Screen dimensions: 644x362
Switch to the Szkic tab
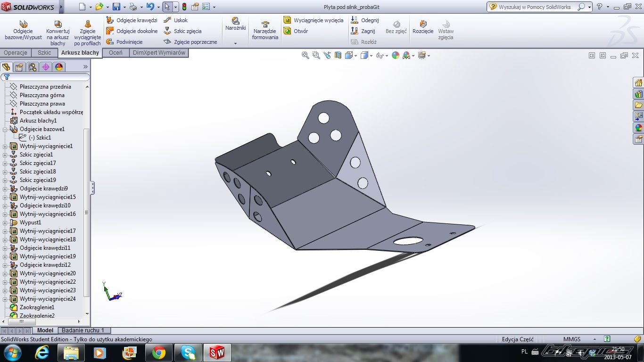[x=44, y=53]
